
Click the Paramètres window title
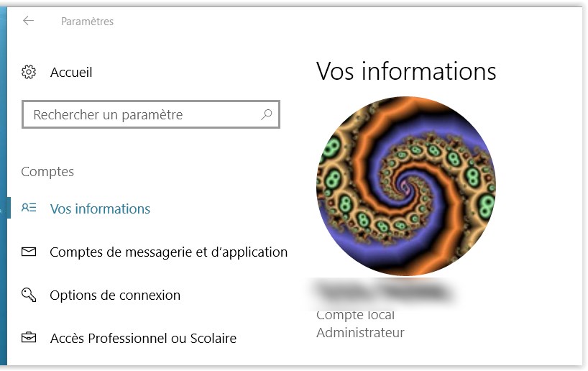(87, 22)
